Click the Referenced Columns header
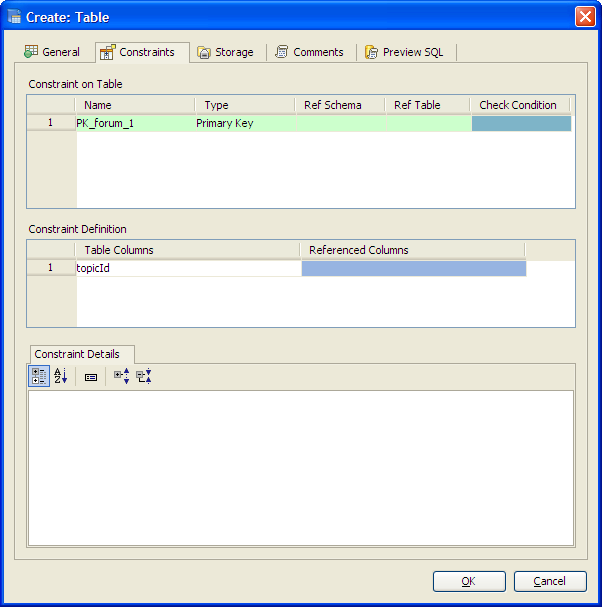Viewport: 602px width, 607px height. (x=413, y=250)
